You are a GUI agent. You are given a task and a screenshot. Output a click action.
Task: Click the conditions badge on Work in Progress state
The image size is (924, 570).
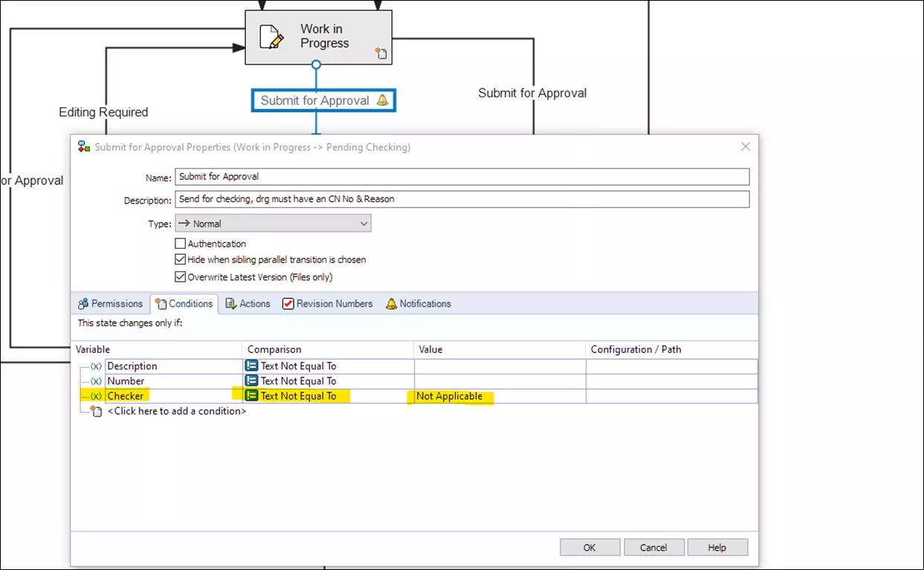pyautogui.click(x=381, y=53)
